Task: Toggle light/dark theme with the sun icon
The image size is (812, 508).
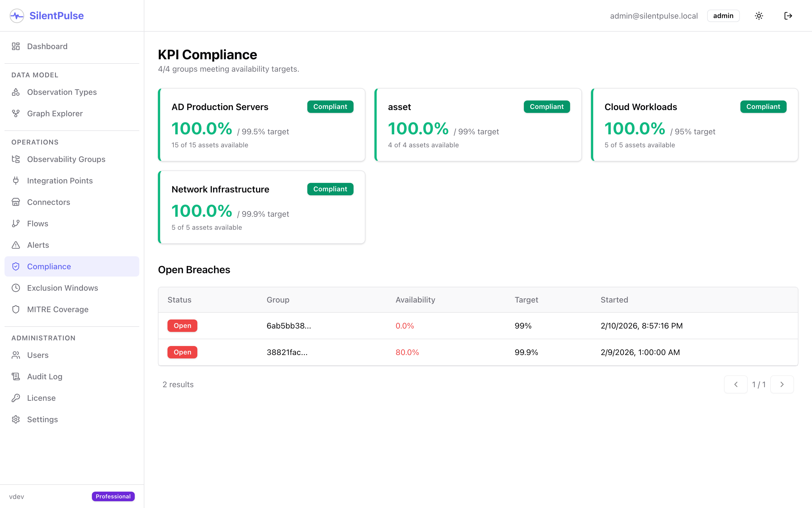Action: coord(759,16)
